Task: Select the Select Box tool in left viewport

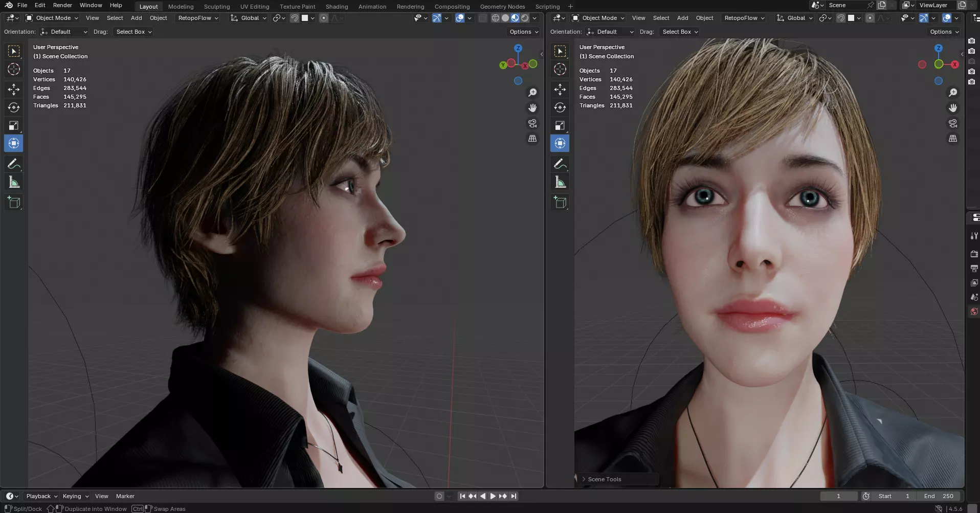Action: [x=14, y=51]
